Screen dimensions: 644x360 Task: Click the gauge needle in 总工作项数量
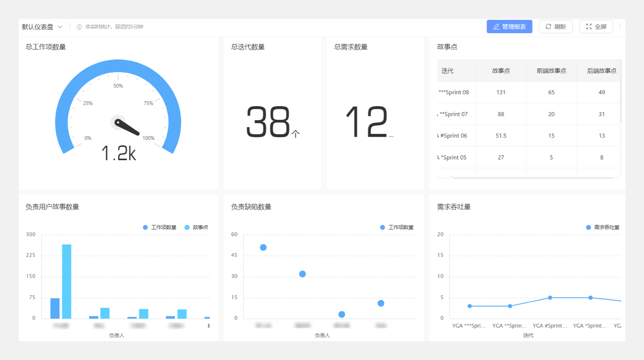(127, 127)
